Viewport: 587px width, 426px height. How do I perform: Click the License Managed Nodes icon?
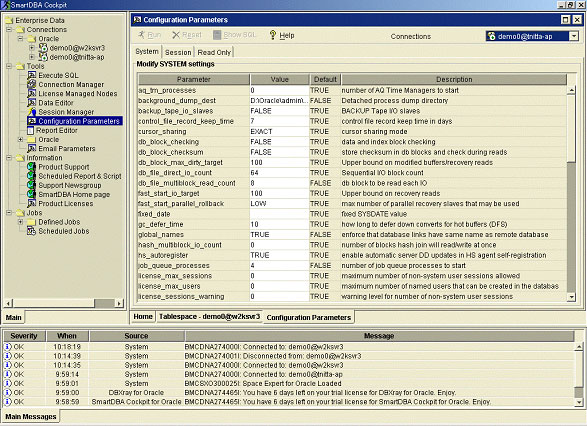(x=32, y=94)
